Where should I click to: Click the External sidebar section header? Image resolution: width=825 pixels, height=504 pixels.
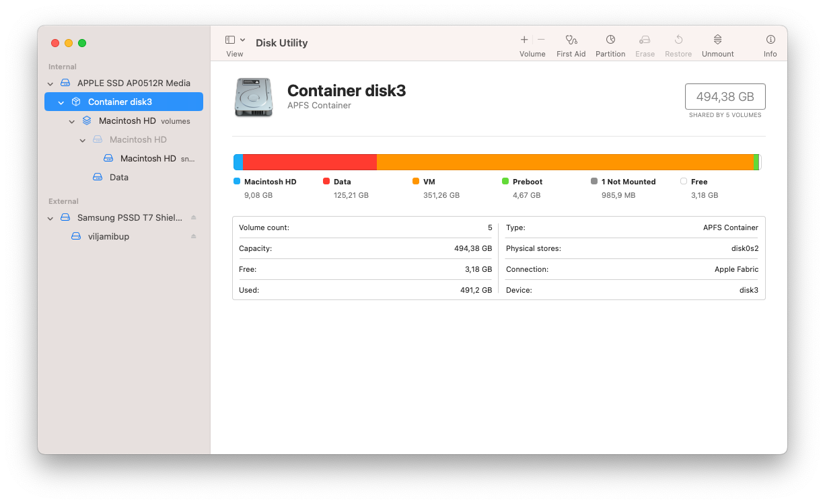(x=63, y=201)
